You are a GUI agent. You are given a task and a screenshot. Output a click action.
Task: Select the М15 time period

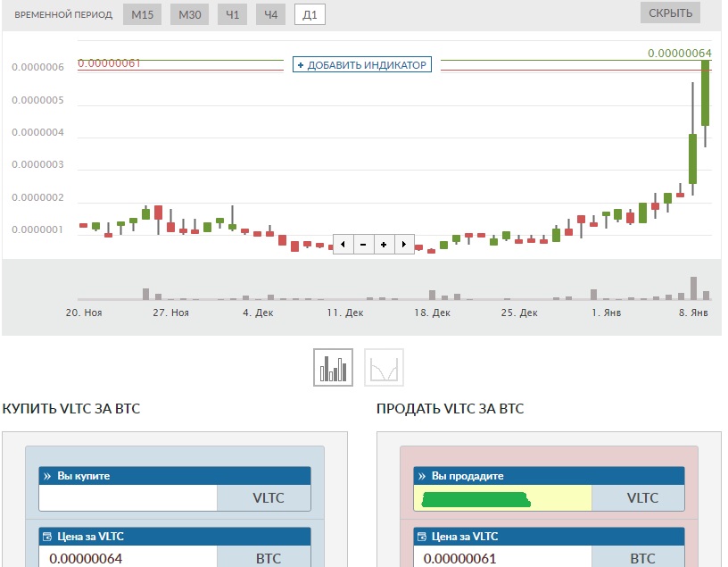(142, 15)
